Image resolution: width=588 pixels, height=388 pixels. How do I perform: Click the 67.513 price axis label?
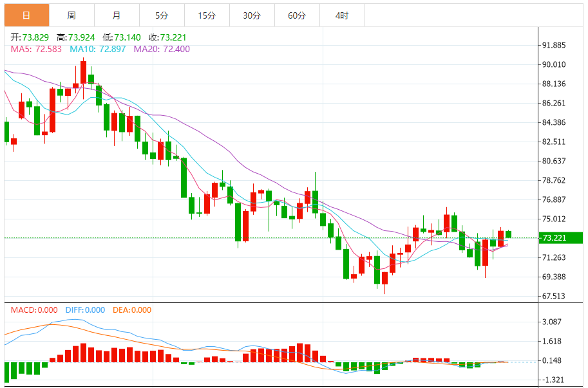(x=554, y=296)
